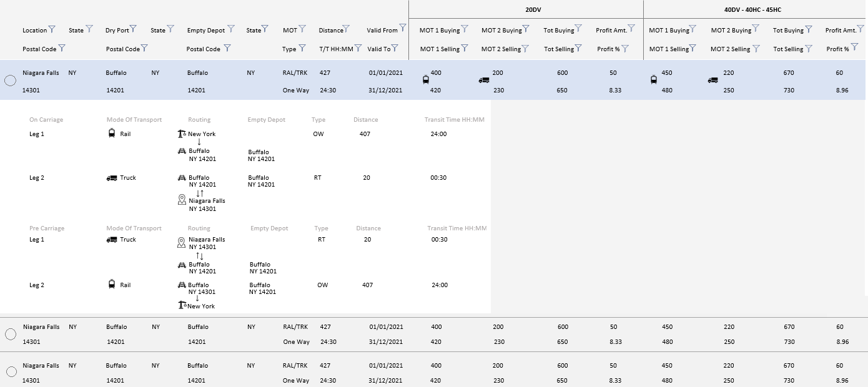Click the On Carriage section label

pyautogui.click(x=46, y=120)
